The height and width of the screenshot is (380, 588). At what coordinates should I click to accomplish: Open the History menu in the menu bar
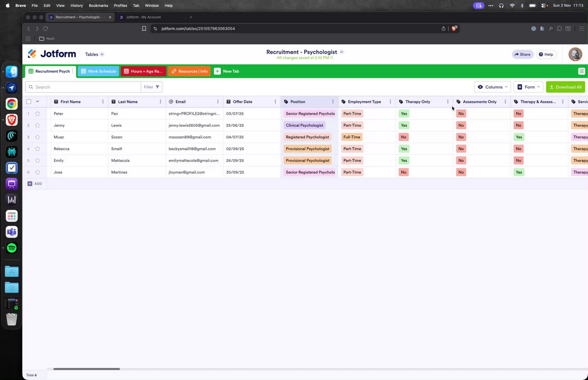click(77, 6)
